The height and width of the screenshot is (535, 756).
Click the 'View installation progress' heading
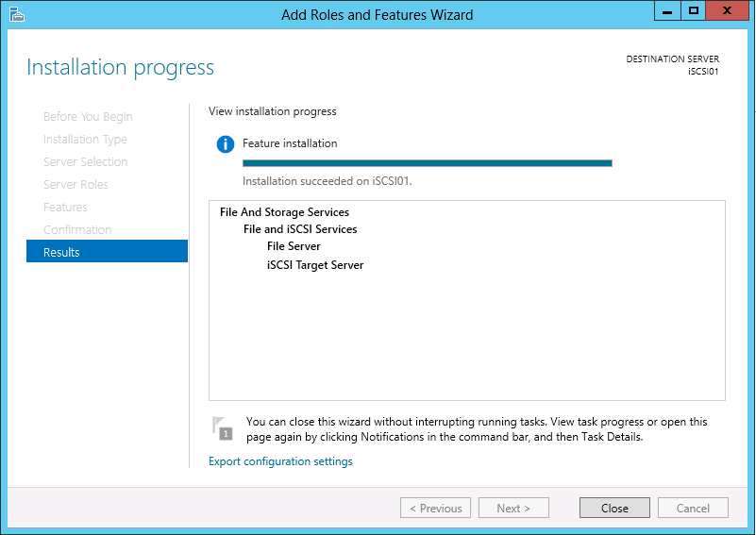pos(273,111)
